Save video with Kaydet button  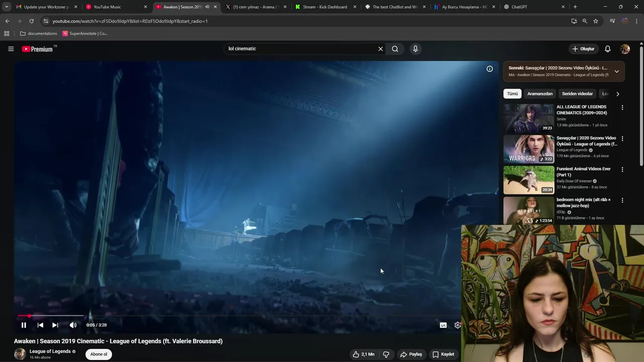click(443, 354)
